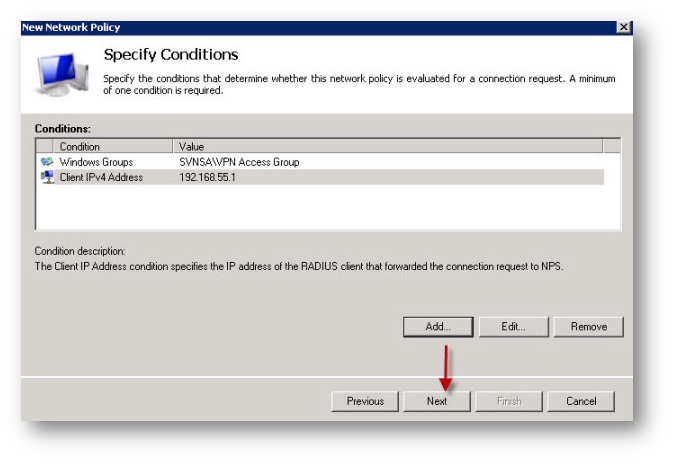675x463 pixels.
Task: Click the SVNSA\VPN Access Group value
Action: [x=239, y=162]
